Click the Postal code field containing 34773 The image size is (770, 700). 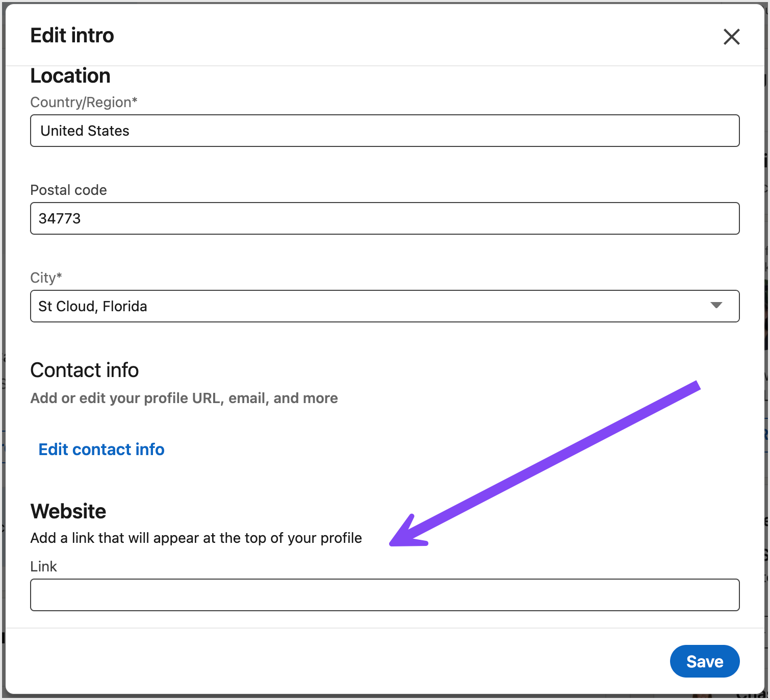(x=384, y=218)
